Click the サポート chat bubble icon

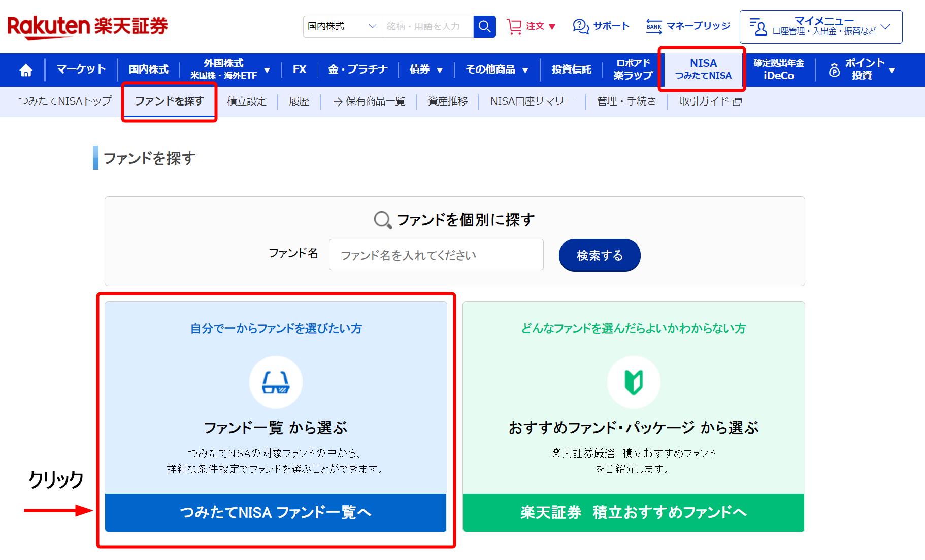click(580, 26)
